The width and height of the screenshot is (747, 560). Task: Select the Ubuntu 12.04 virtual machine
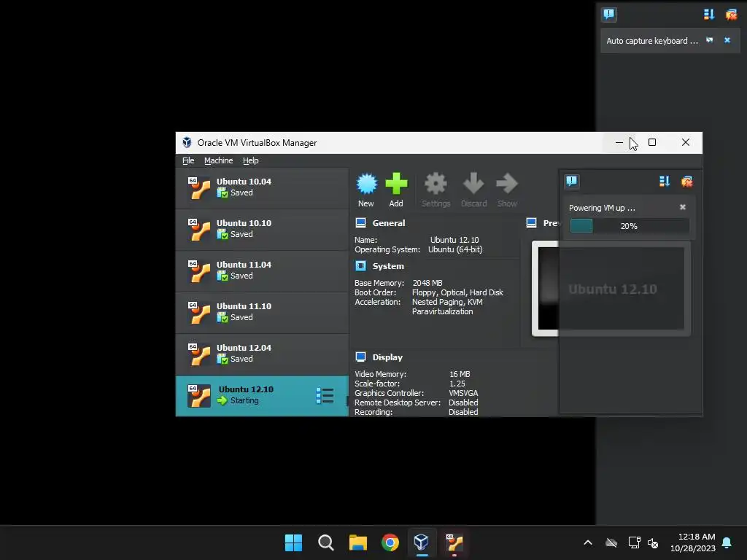pos(262,354)
